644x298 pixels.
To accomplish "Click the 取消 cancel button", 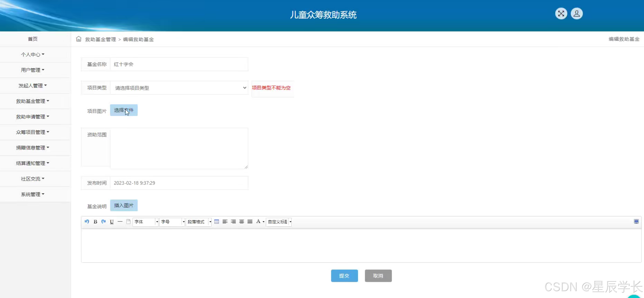I will [x=378, y=275].
